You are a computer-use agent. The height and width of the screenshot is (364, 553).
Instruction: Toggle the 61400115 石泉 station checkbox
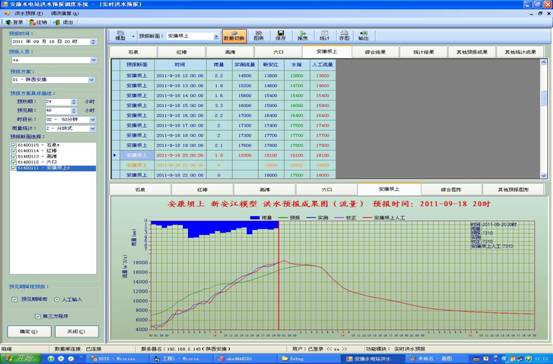[13, 145]
